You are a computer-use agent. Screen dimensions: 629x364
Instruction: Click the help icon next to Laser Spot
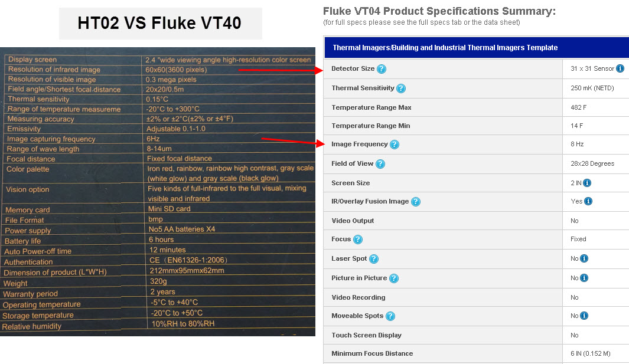[373, 259]
